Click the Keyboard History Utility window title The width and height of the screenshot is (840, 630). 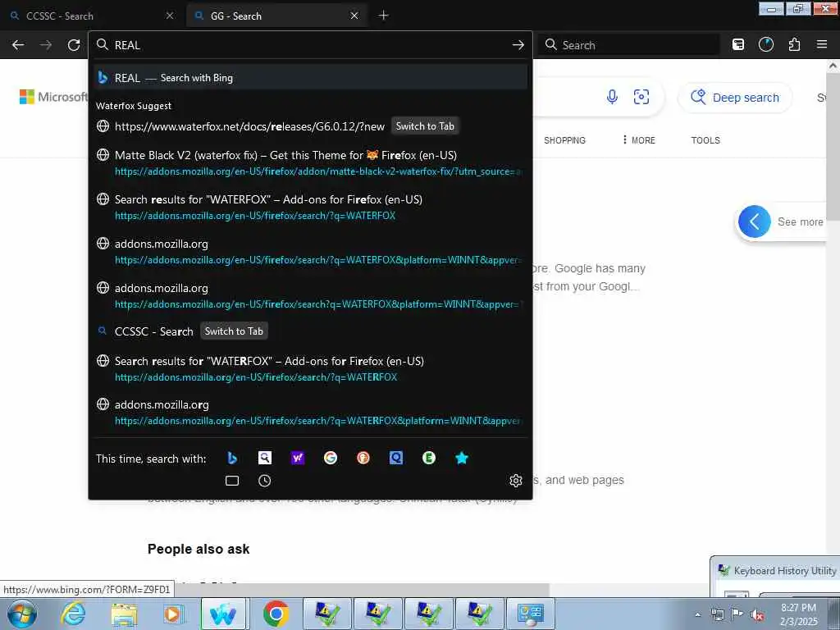784,571
